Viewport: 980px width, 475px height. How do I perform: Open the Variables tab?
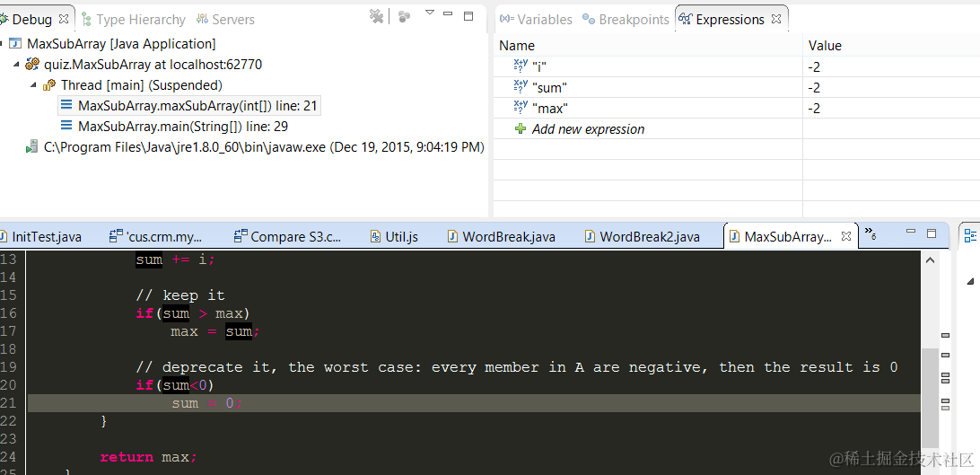point(545,20)
